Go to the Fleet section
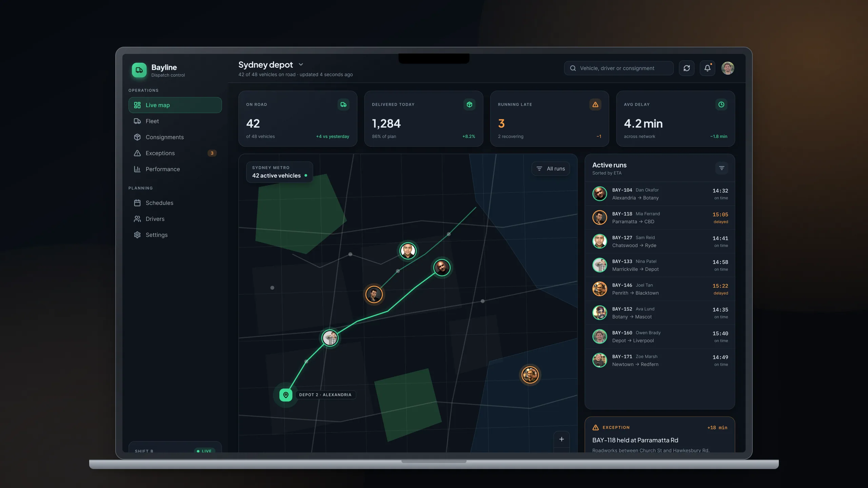 click(175, 121)
